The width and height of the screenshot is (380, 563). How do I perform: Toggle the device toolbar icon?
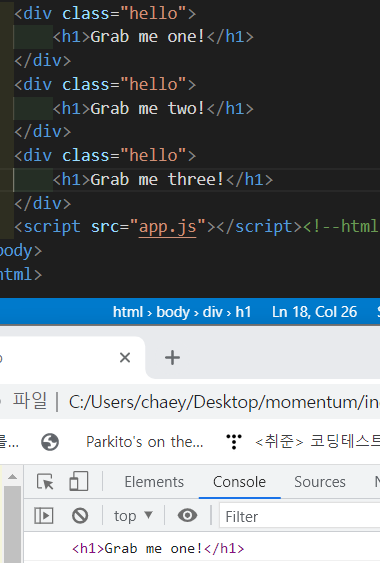[x=79, y=481]
